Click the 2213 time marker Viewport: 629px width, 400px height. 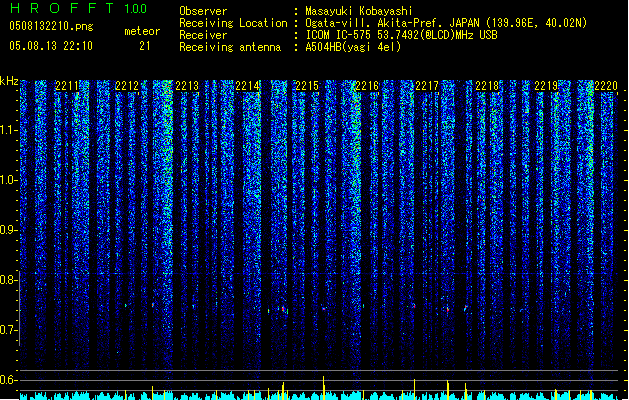[187, 86]
